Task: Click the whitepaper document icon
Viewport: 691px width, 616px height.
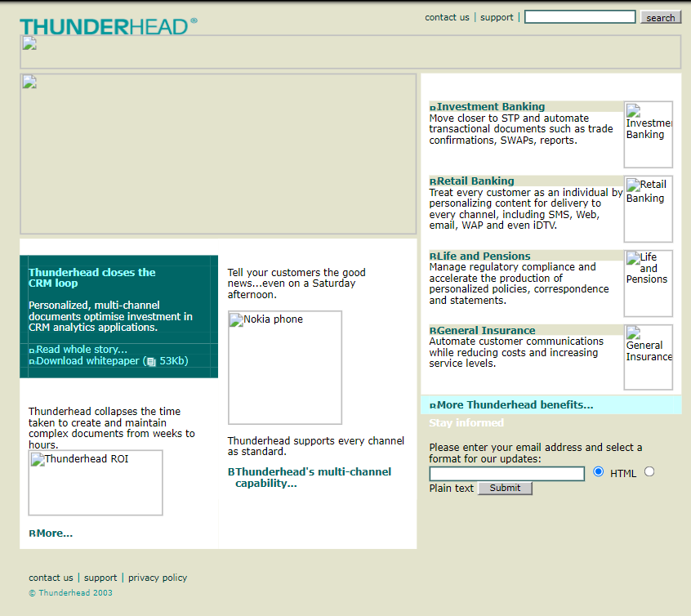Action: click(151, 362)
